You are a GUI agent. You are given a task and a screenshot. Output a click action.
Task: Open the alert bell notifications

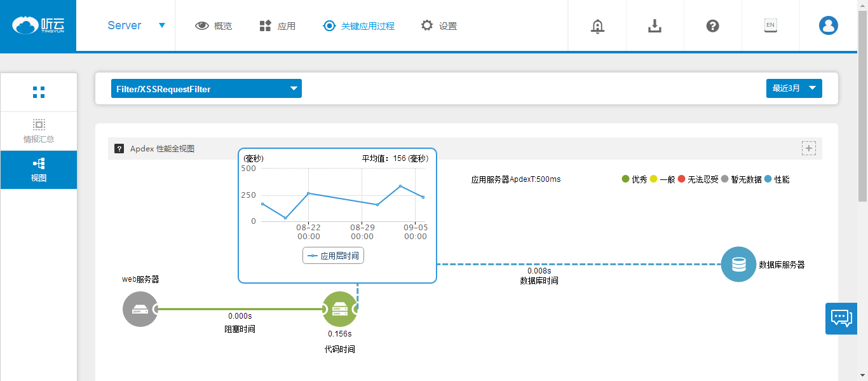[597, 26]
